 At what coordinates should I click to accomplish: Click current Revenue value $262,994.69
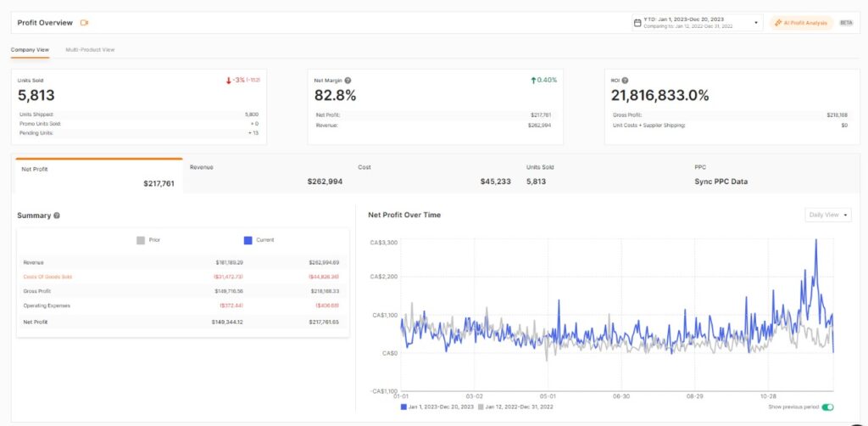point(324,262)
